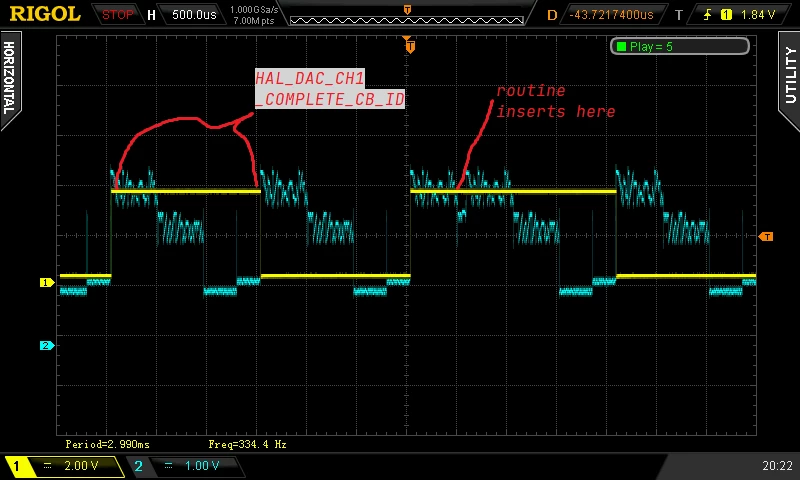
Task: Select the 1.84 V trigger level readout
Action: (x=758, y=15)
